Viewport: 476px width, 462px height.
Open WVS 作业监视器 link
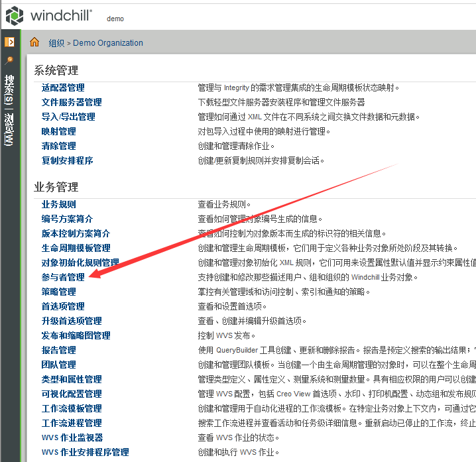72,437
